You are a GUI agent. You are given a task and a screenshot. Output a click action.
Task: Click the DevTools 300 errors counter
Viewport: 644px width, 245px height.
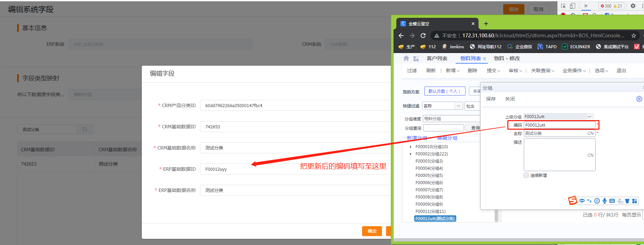(606, 6)
